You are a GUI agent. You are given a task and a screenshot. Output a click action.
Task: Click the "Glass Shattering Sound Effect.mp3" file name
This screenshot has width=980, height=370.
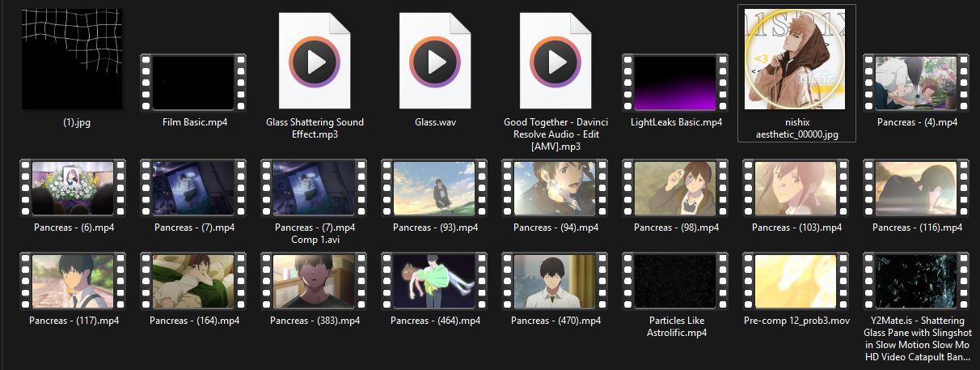pos(315,128)
